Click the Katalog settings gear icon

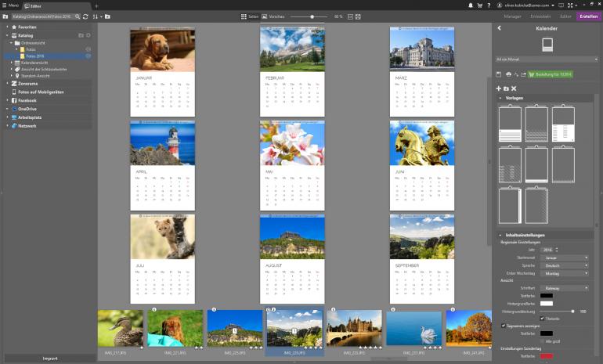pos(88,35)
